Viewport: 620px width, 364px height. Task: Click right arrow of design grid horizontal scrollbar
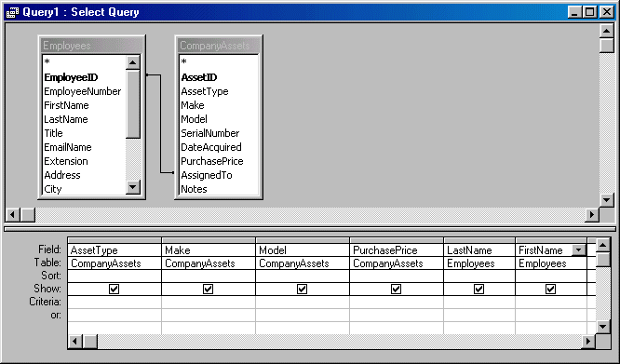click(x=588, y=341)
